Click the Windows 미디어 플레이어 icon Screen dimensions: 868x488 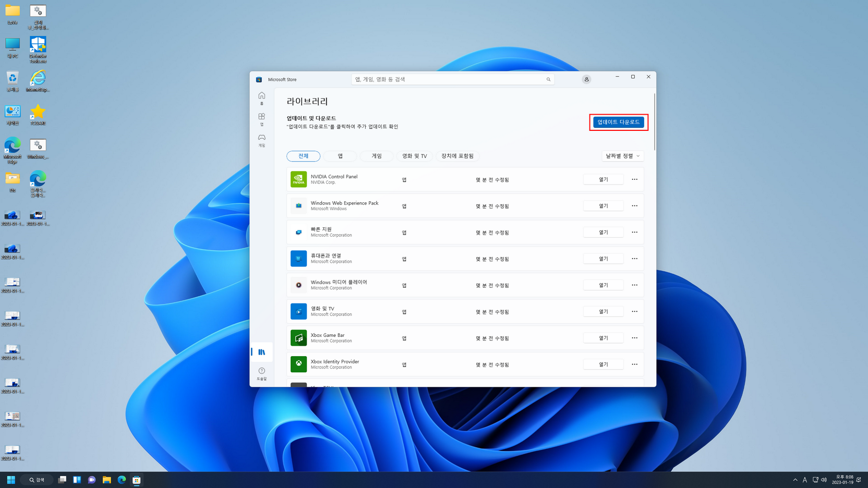(298, 285)
